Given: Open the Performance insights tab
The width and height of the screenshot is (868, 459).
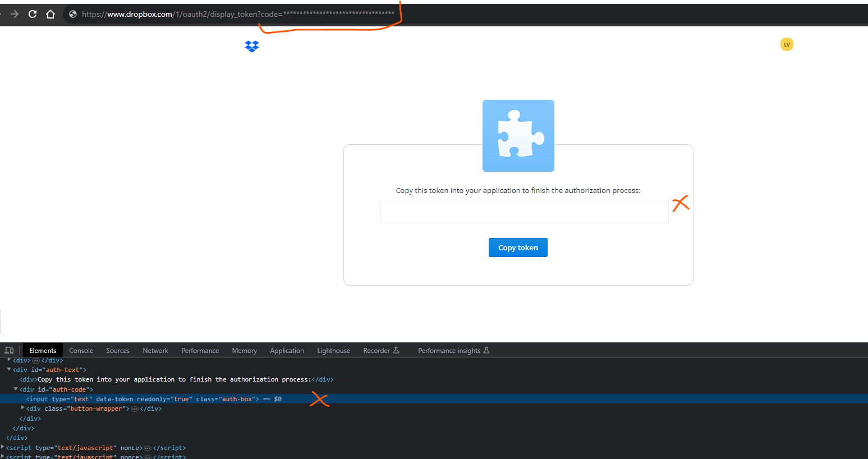Looking at the screenshot, I should click(449, 351).
